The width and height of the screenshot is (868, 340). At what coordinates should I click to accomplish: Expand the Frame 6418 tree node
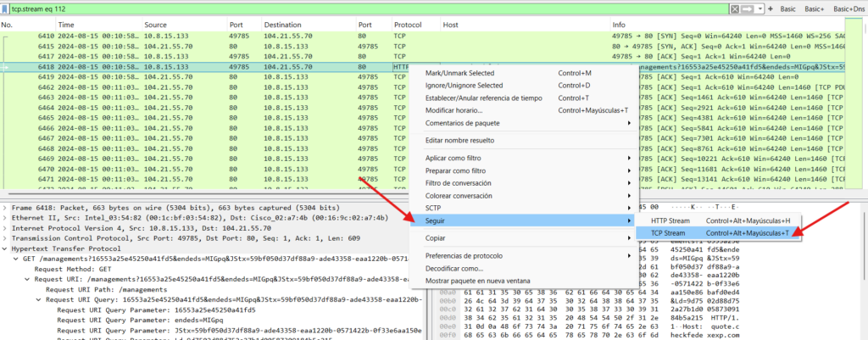(5, 208)
